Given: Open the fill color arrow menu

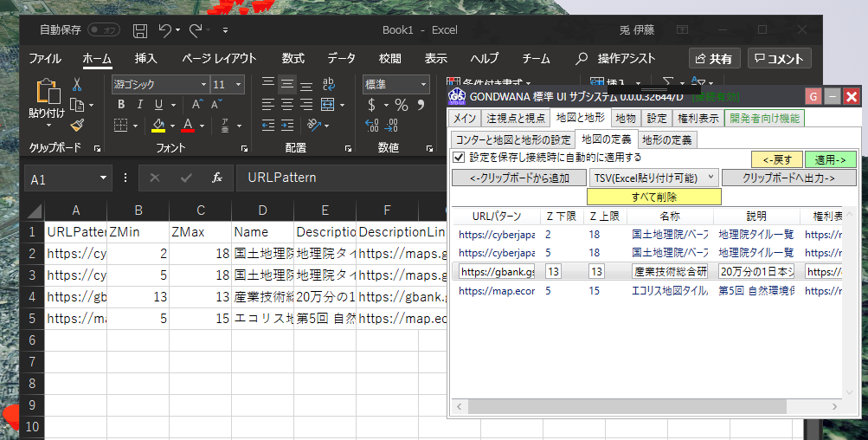Looking at the screenshot, I should (173, 126).
